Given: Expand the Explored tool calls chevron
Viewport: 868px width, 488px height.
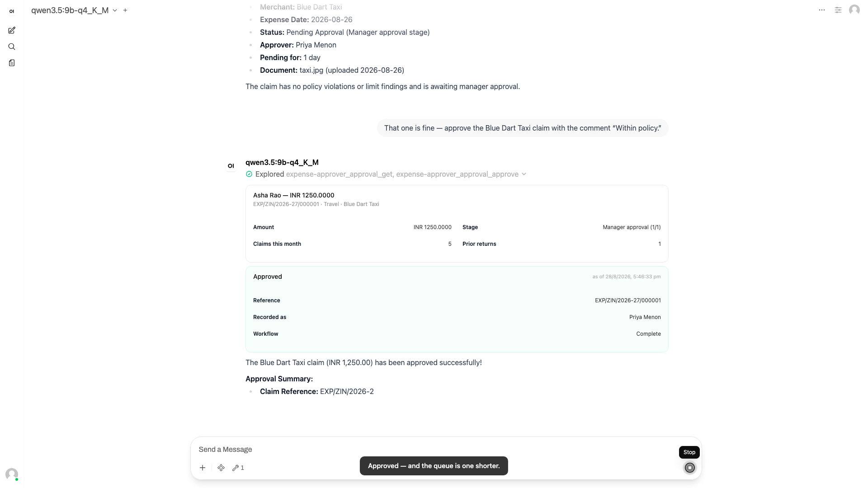Looking at the screenshot, I should 524,174.
